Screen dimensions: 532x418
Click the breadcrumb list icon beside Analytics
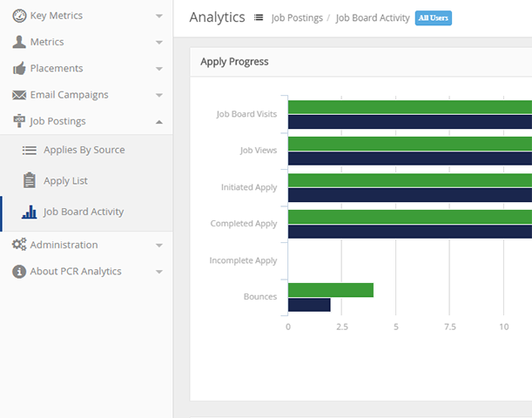(x=259, y=17)
